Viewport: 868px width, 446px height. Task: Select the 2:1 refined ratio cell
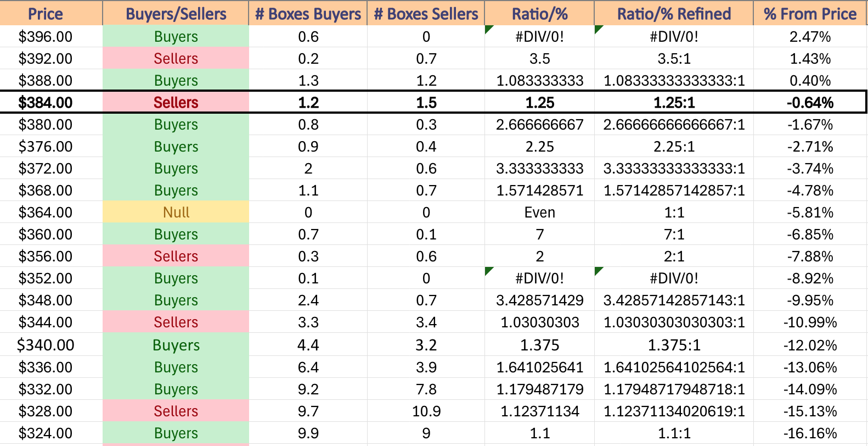coord(674,257)
